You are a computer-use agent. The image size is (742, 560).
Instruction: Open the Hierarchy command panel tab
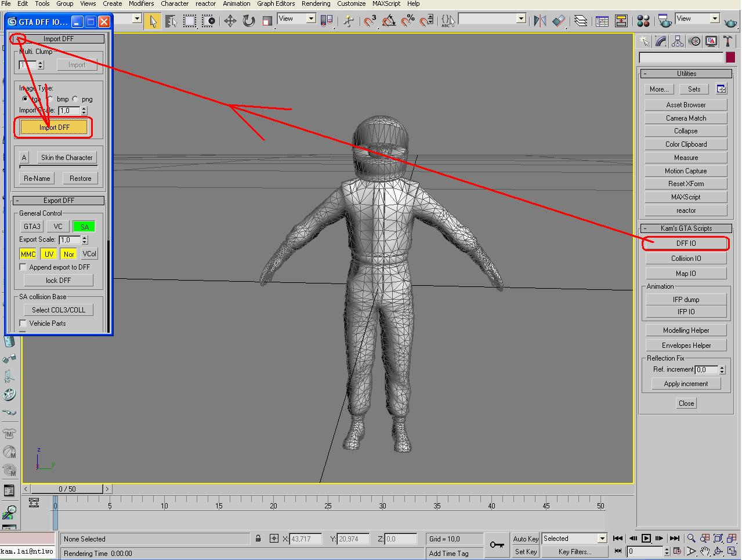coord(678,42)
